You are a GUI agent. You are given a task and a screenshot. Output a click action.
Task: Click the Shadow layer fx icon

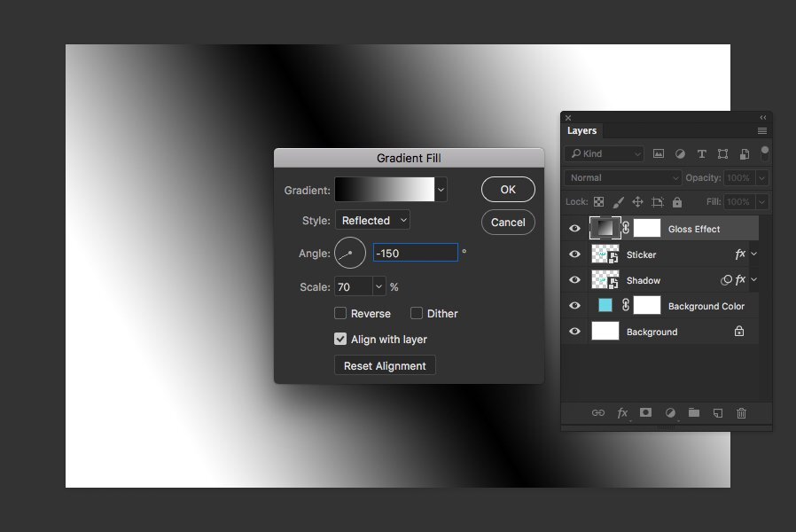(740, 279)
